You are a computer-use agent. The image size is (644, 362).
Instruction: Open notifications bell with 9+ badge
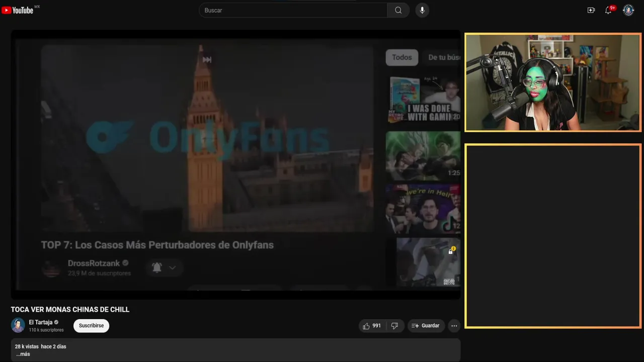[609, 10]
